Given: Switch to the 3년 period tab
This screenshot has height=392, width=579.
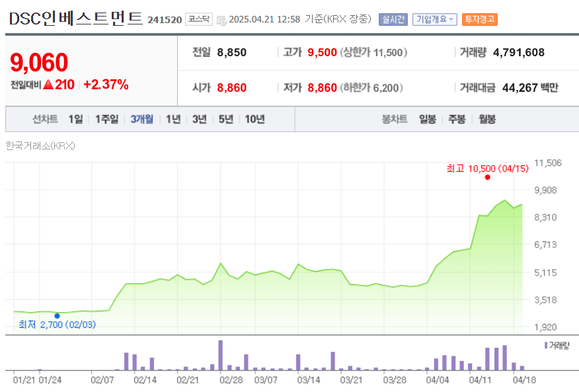Looking at the screenshot, I should coord(199,119).
